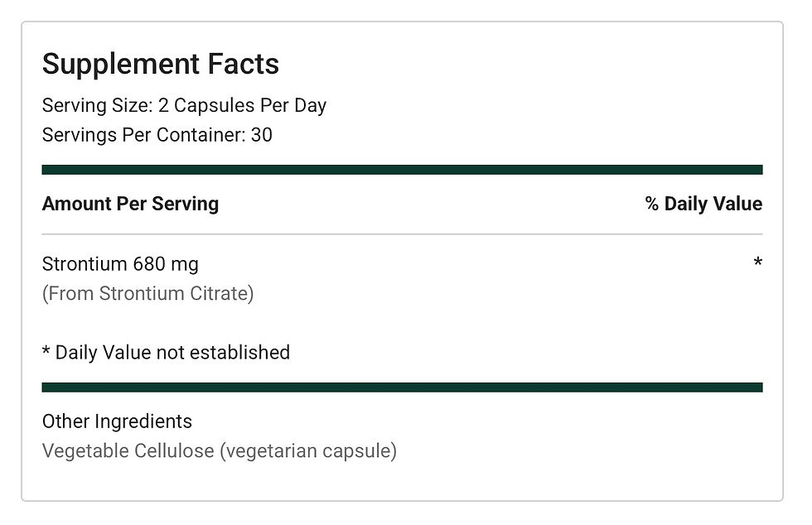
Task: Click the thin gray line under headers
Action: (x=403, y=234)
